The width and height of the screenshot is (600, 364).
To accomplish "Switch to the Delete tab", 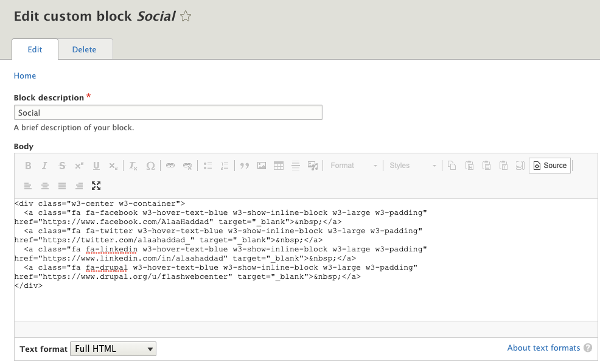I will point(85,49).
